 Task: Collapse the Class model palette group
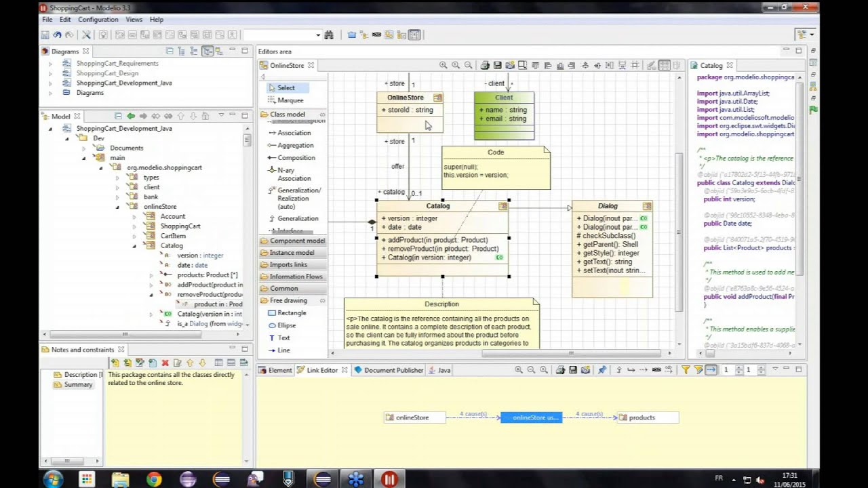tap(293, 115)
